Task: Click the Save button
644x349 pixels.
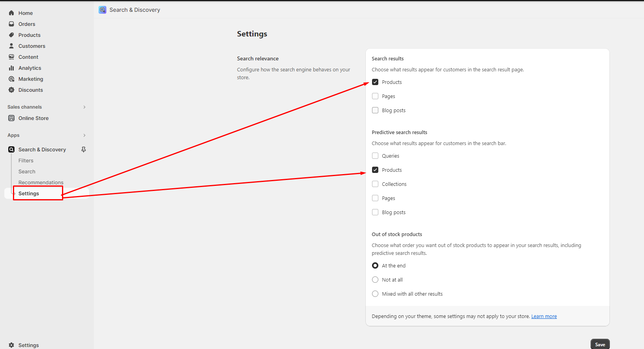Action: click(600, 344)
